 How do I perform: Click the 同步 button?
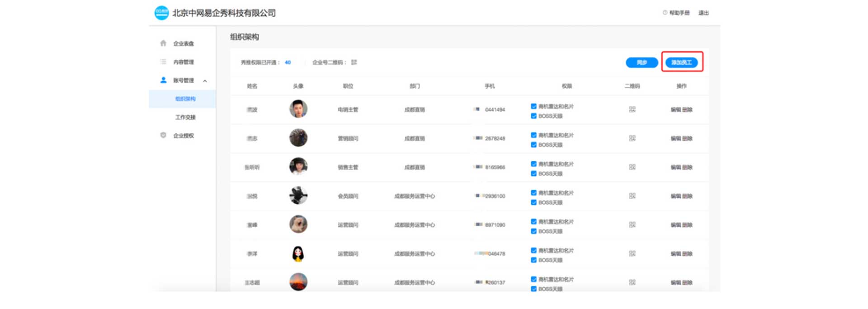click(x=642, y=62)
